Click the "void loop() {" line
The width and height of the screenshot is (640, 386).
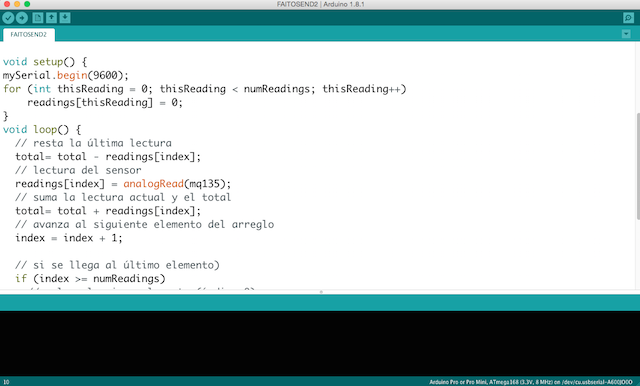click(42, 130)
